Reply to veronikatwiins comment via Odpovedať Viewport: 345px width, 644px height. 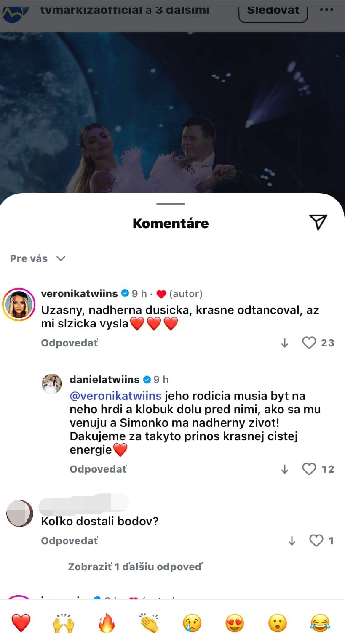click(70, 343)
